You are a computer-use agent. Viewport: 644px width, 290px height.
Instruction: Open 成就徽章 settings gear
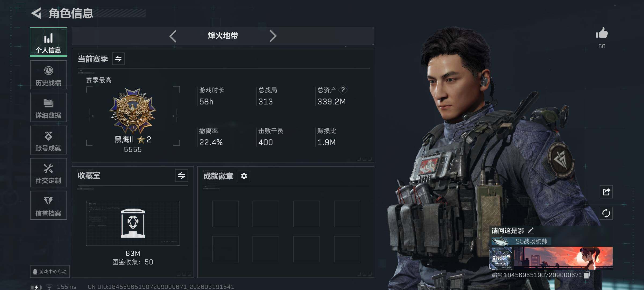(x=244, y=176)
